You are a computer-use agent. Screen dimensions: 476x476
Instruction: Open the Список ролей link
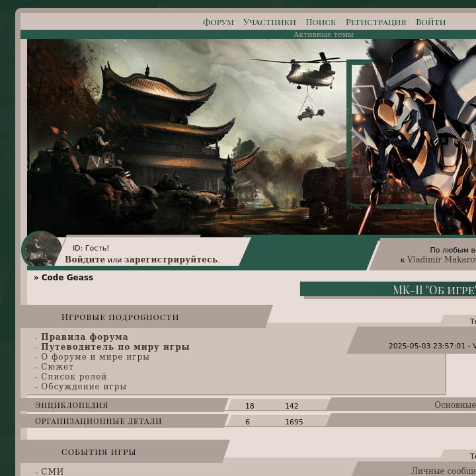(74, 377)
